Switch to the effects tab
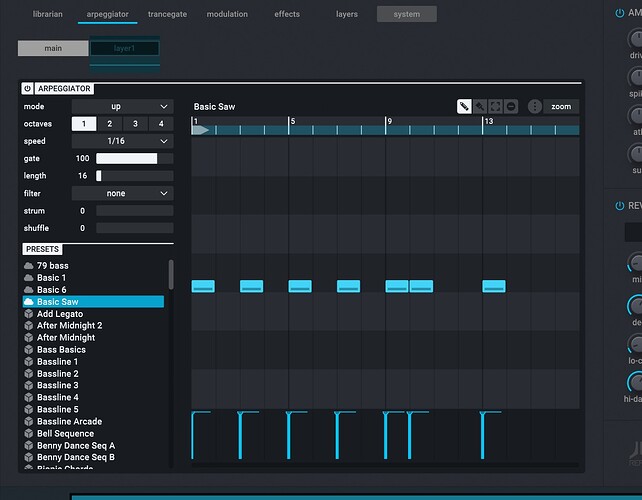This screenshot has height=500, width=642. coord(287,14)
